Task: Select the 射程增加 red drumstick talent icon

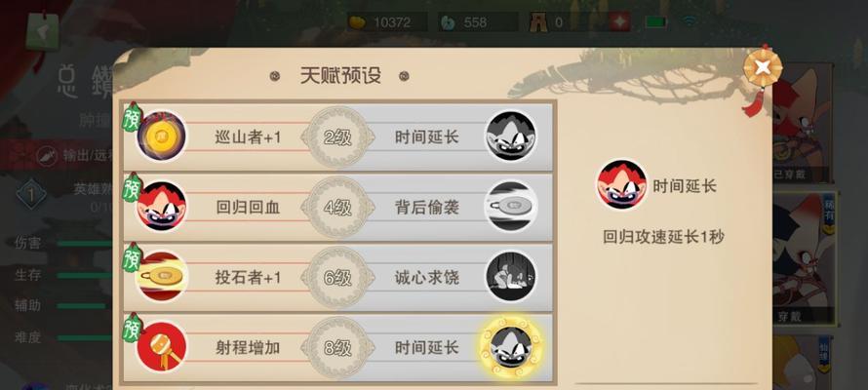Action: pyautogui.click(x=161, y=347)
